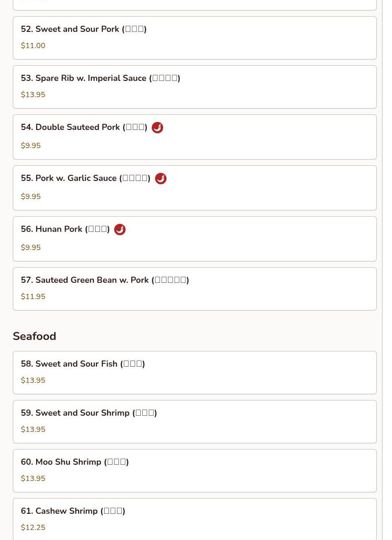Click $12.25 price under Cashew Shrimp
This screenshot has height=540, width=392.
pyautogui.click(x=33, y=527)
